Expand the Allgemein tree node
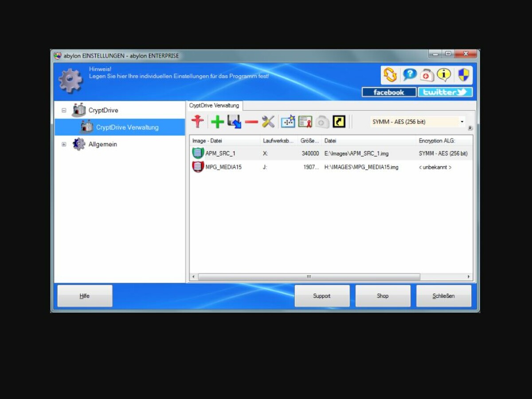This screenshot has width=532, height=399. (64, 145)
